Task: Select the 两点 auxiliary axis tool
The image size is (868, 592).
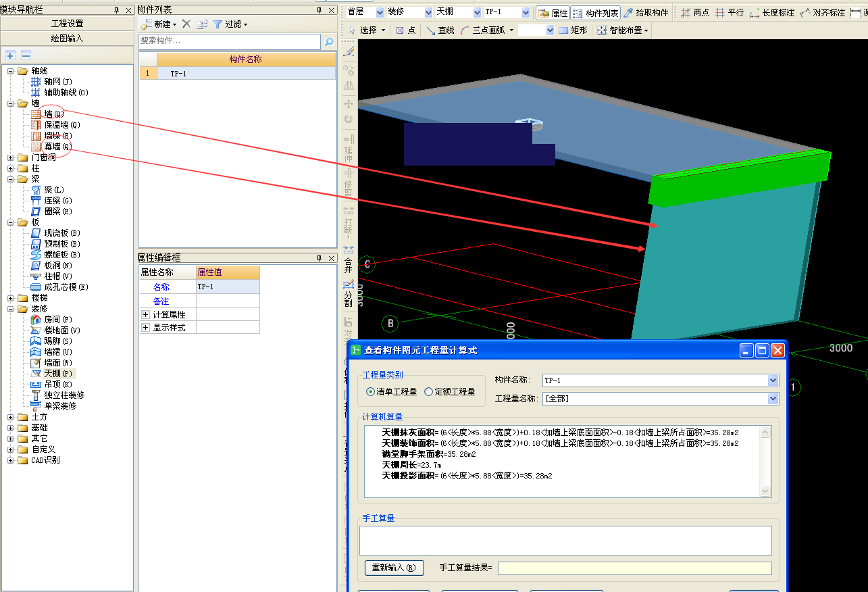Action: pyautogui.click(x=694, y=13)
